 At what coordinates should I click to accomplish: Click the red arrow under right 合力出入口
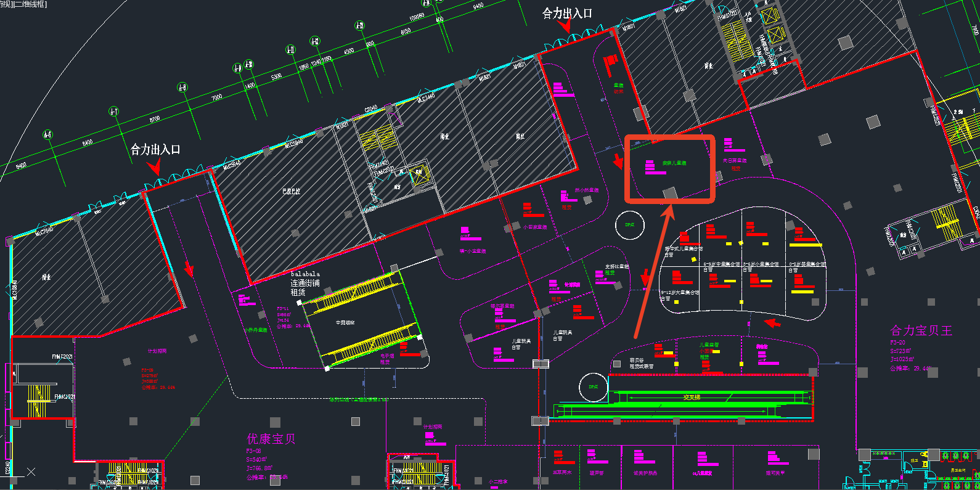coord(565,26)
